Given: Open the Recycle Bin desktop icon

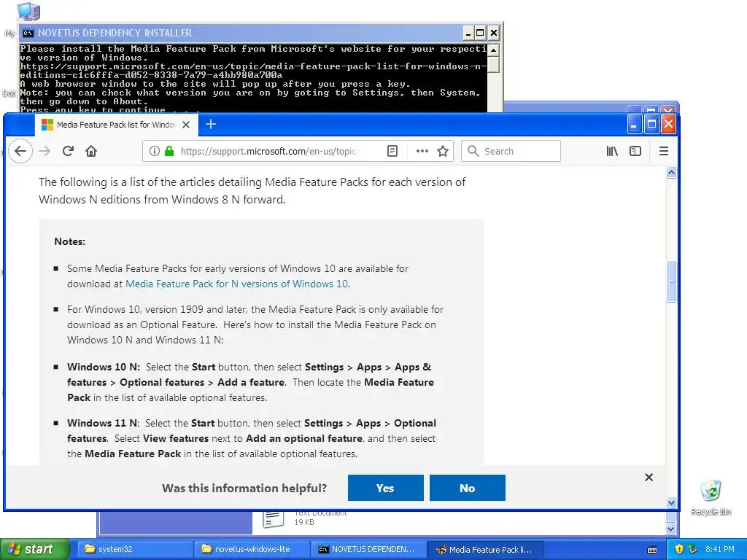Looking at the screenshot, I should 711,497.
